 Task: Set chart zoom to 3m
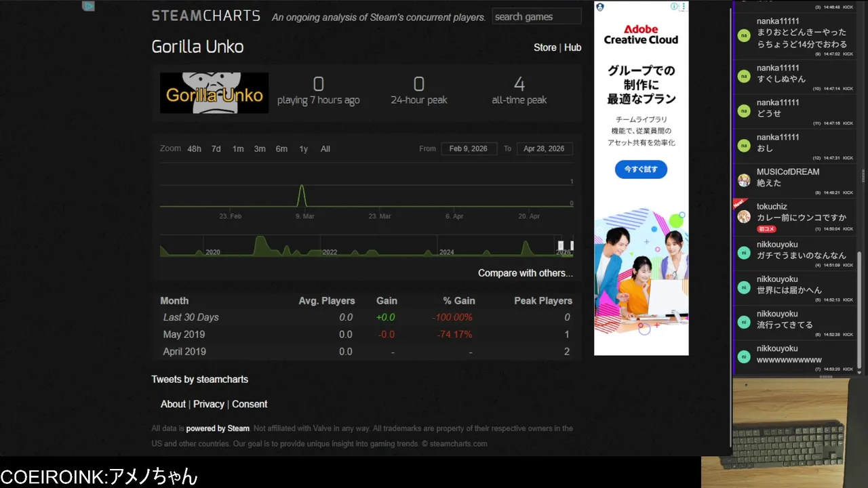[x=260, y=149]
